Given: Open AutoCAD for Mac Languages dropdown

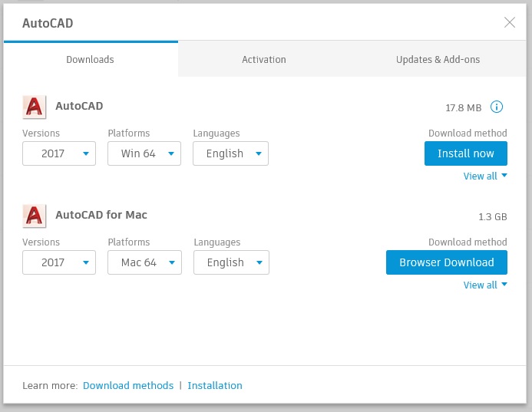Looking at the screenshot, I should coord(231,262).
